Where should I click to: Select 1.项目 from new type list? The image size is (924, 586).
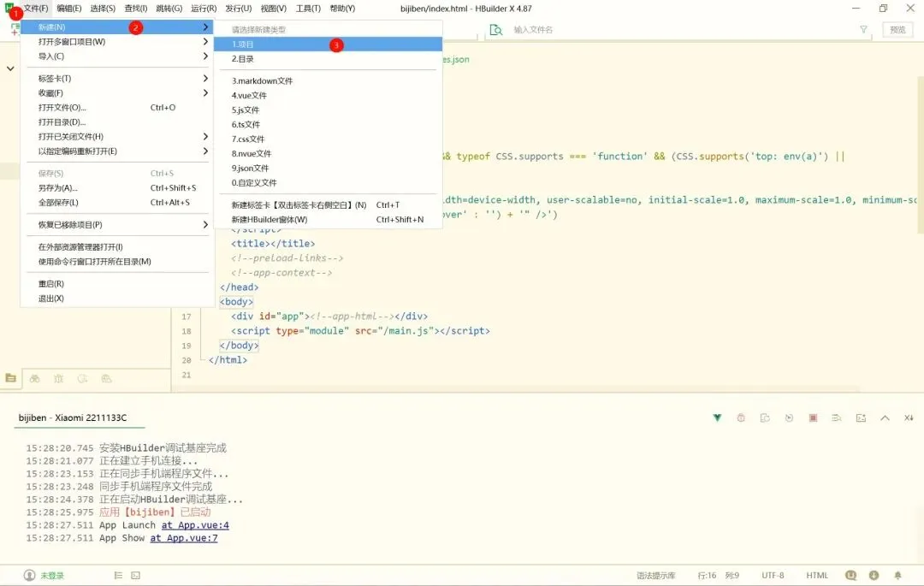click(329, 44)
